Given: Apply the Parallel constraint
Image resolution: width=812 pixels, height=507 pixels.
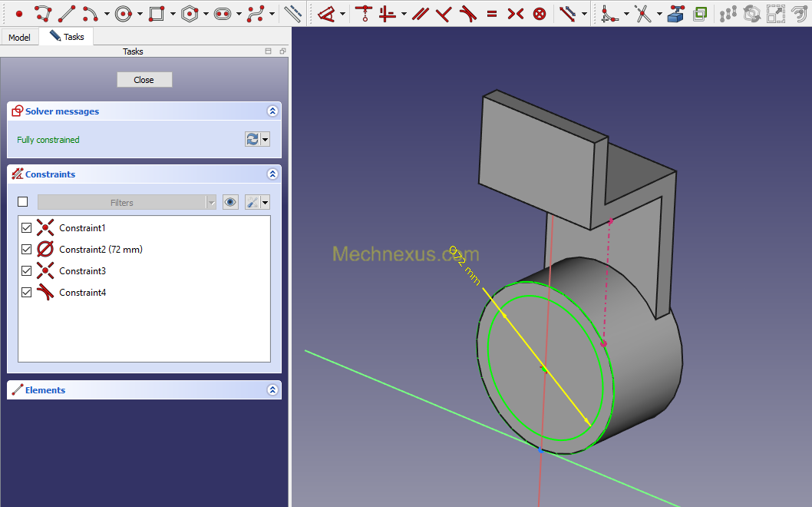Looking at the screenshot, I should tap(419, 13).
